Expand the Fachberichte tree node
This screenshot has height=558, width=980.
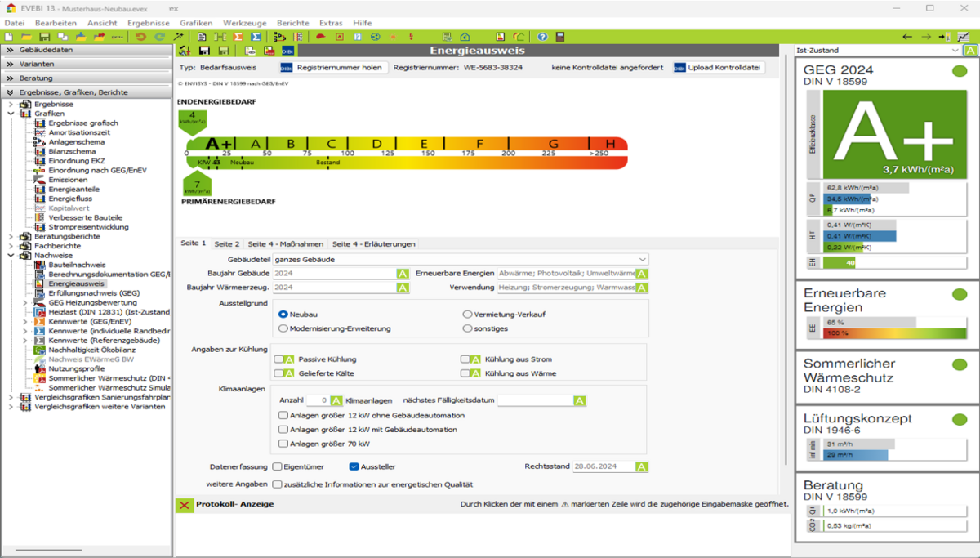click(x=11, y=245)
